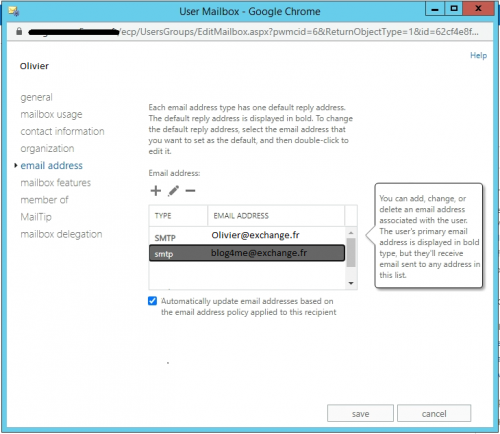
Task: Open the mailbox features section
Action: 56,183
